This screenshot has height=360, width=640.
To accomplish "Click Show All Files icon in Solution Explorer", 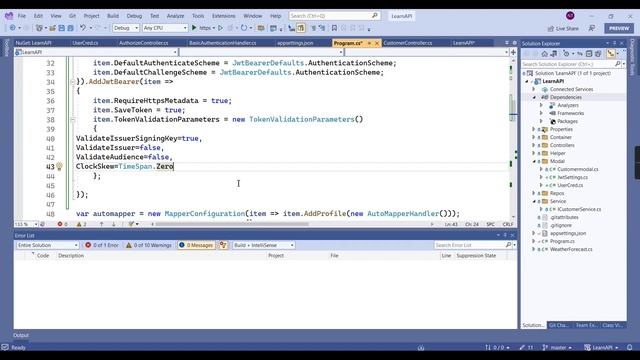I will pyautogui.click(x=598, y=54).
